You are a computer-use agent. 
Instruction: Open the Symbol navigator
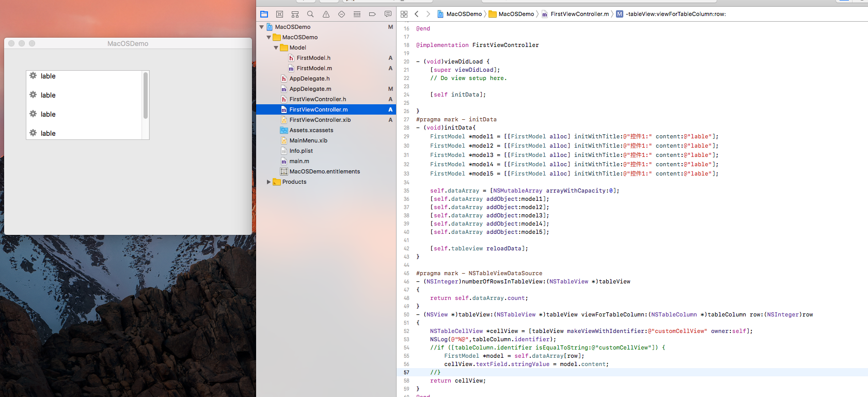[295, 14]
